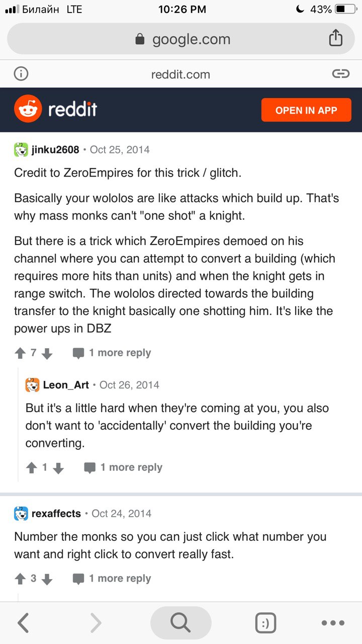Open the page info icon
The image size is (362, 644).
[x=21, y=74]
